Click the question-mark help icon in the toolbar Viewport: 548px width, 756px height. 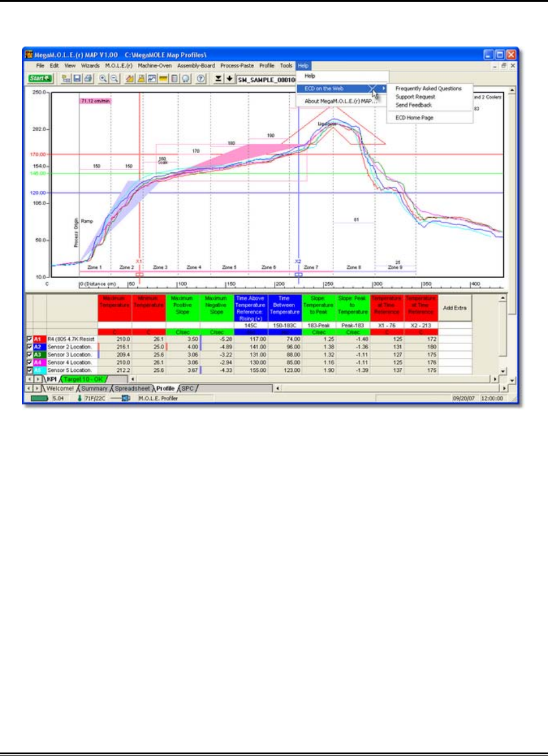pos(201,79)
